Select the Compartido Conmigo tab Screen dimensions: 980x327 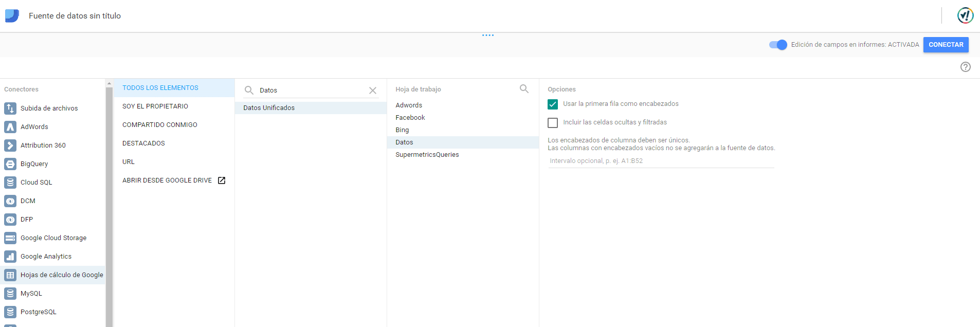tap(159, 125)
